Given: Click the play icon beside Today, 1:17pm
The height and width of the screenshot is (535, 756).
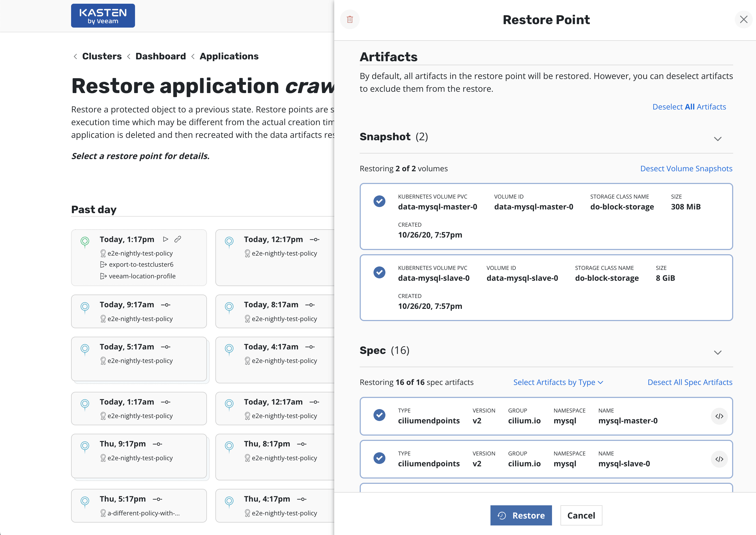Looking at the screenshot, I should pos(166,239).
